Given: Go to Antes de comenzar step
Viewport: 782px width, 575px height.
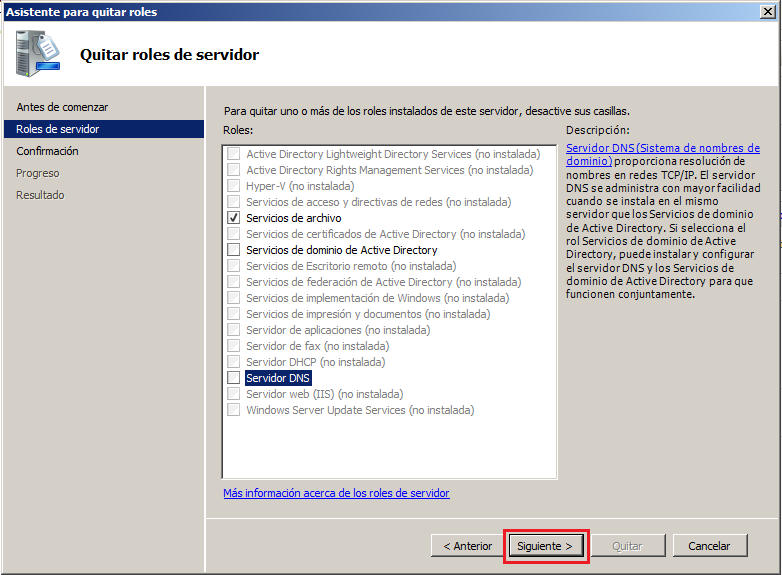Looking at the screenshot, I should click(62, 107).
